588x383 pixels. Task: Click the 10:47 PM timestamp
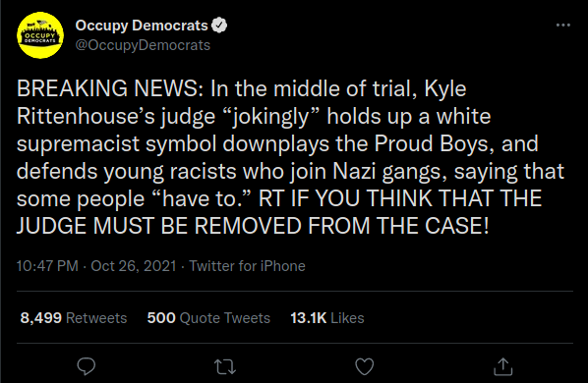tap(47, 266)
